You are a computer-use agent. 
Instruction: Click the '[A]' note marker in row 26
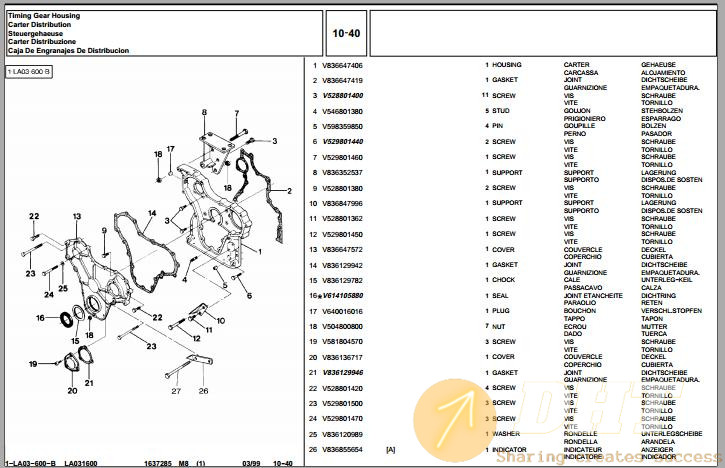point(391,450)
